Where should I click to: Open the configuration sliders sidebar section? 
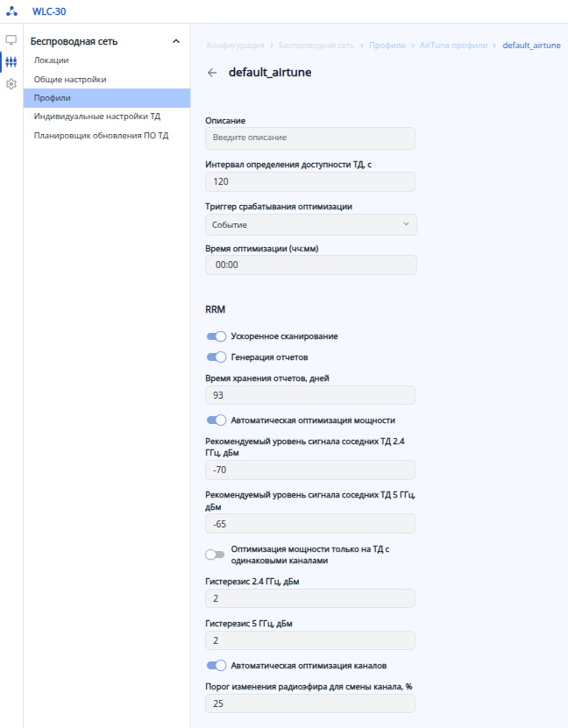11,62
